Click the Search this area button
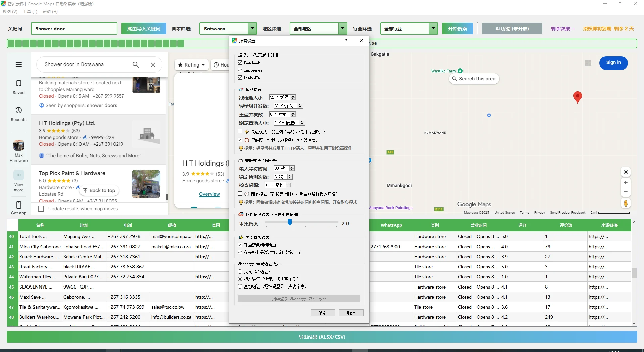This screenshot has width=644, height=352. 474,79
